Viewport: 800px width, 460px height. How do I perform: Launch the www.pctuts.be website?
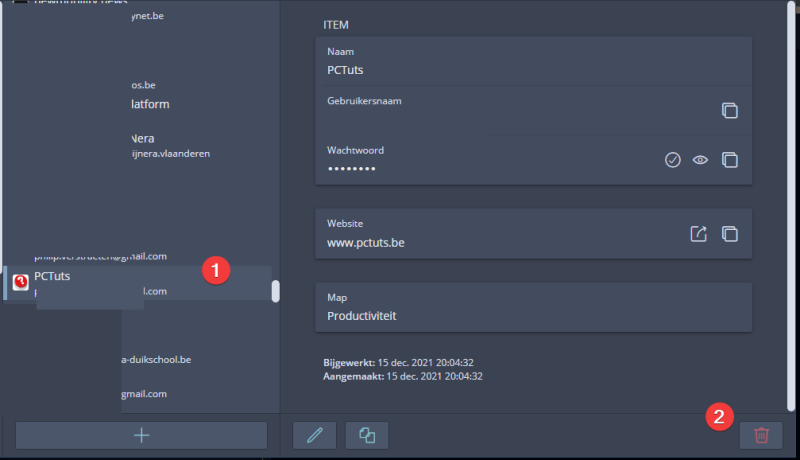pyautogui.click(x=698, y=234)
